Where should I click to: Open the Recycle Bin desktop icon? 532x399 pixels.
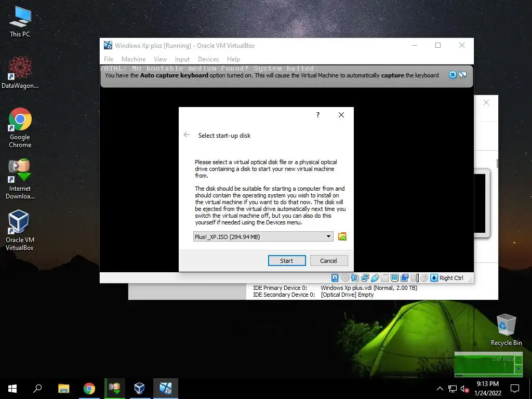pyautogui.click(x=506, y=330)
